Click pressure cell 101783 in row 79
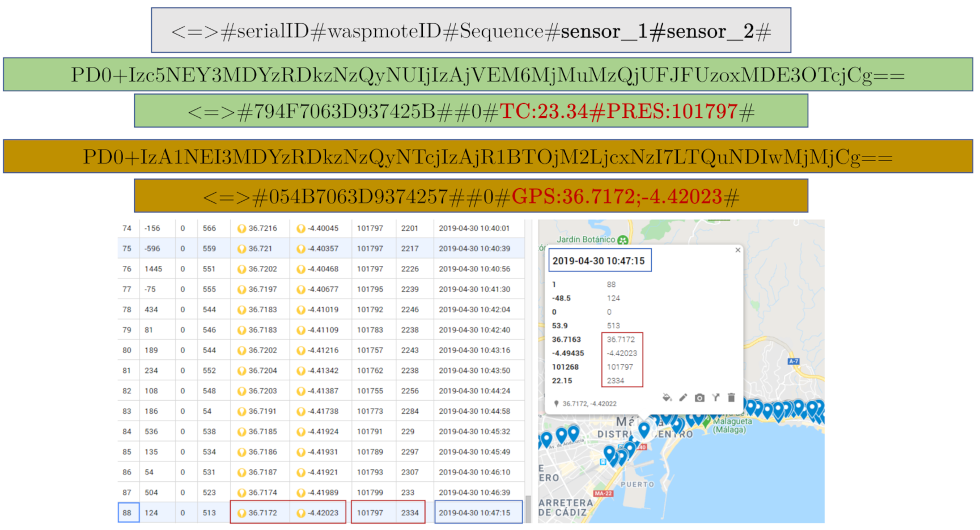This screenshot has height=530, width=980. tap(370, 330)
